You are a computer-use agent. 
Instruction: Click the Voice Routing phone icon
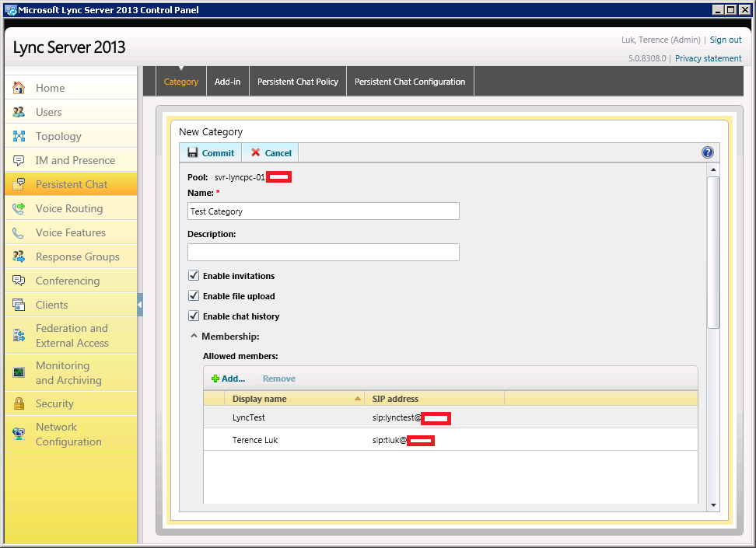19,208
